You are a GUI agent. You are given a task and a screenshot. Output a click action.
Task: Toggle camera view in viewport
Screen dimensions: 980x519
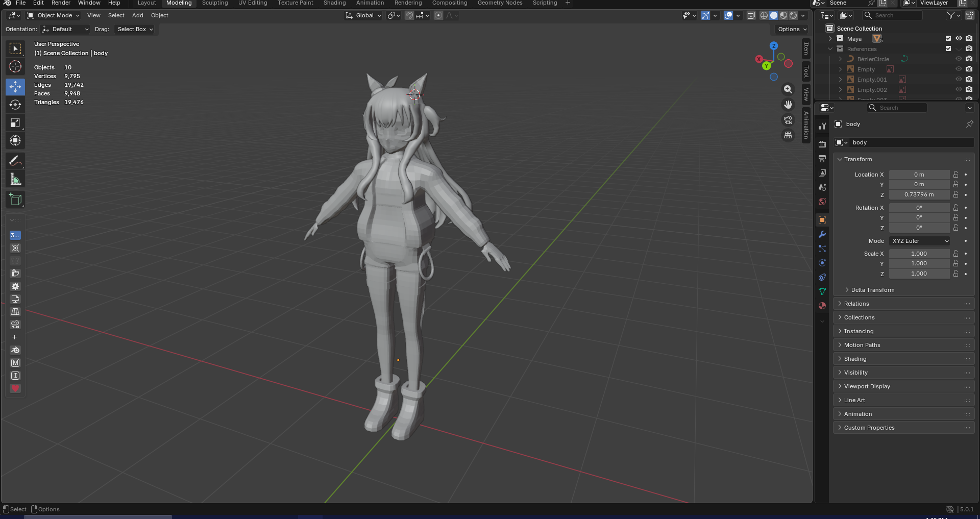click(x=788, y=120)
